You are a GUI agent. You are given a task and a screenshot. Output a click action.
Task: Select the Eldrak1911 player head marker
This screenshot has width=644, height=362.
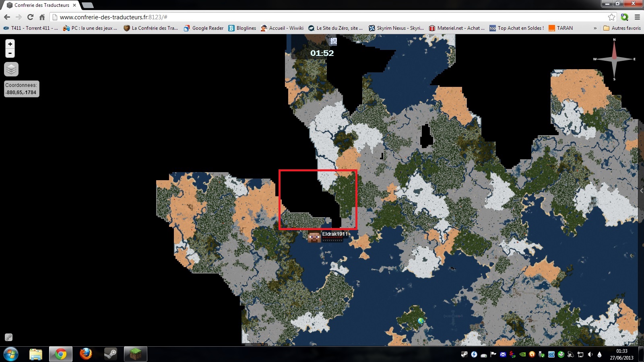(314, 237)
